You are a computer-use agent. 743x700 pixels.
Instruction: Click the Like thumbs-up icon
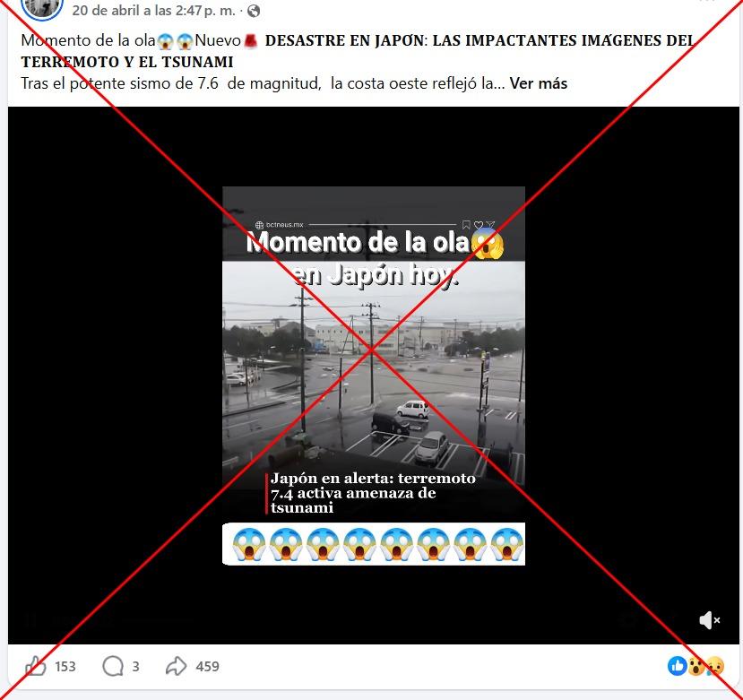tap(35, 666)
